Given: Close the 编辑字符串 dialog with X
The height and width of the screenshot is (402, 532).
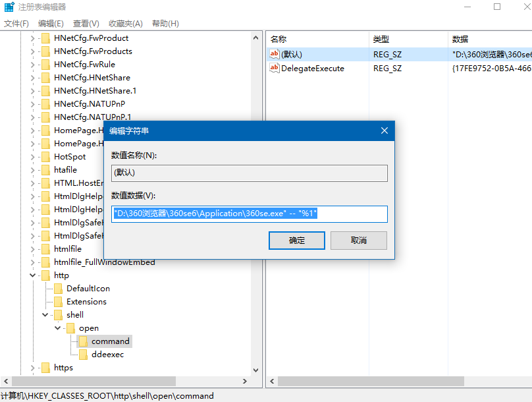Looking at the screenshot, I should pyautogui.click(x=384, y=130).
